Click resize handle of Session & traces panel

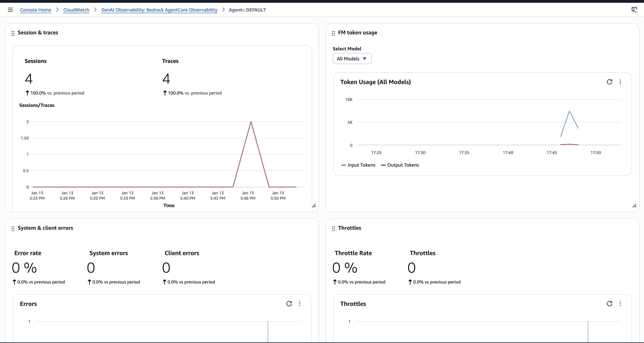click(x=314, y=206)
